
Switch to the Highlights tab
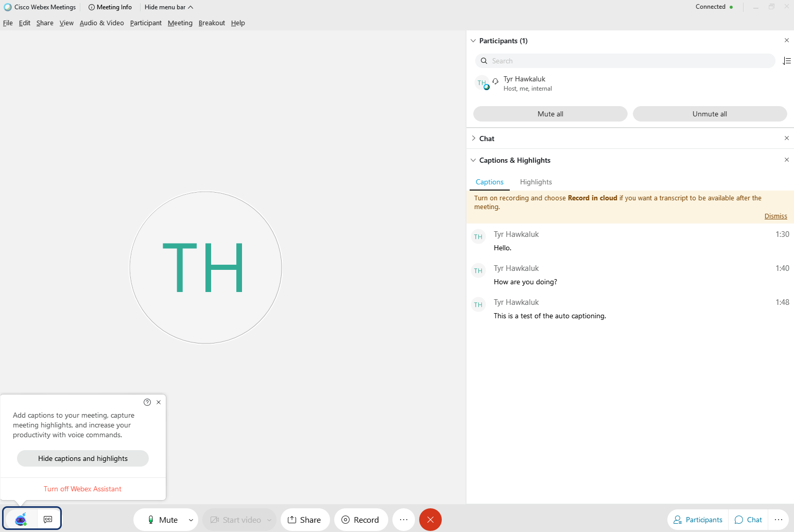tap(536, 182)
